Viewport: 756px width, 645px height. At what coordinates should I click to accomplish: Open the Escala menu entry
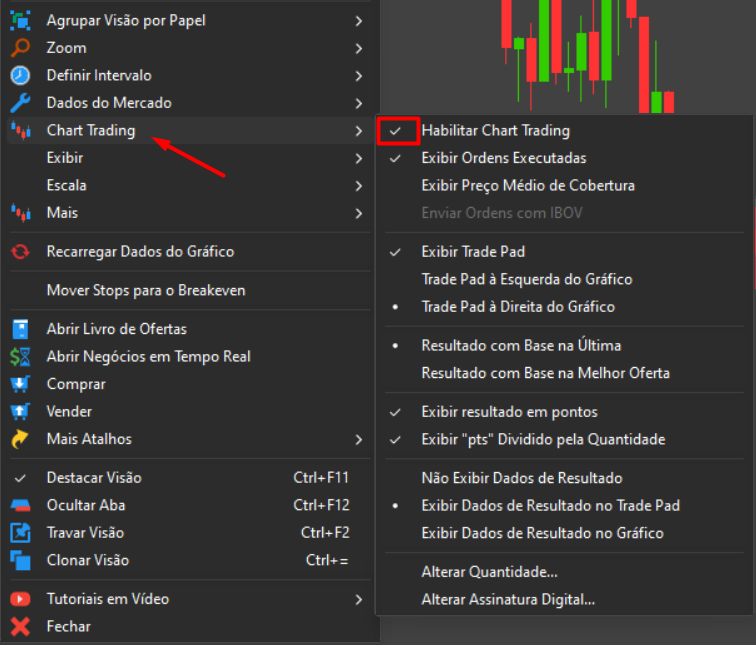coord(190,185)
